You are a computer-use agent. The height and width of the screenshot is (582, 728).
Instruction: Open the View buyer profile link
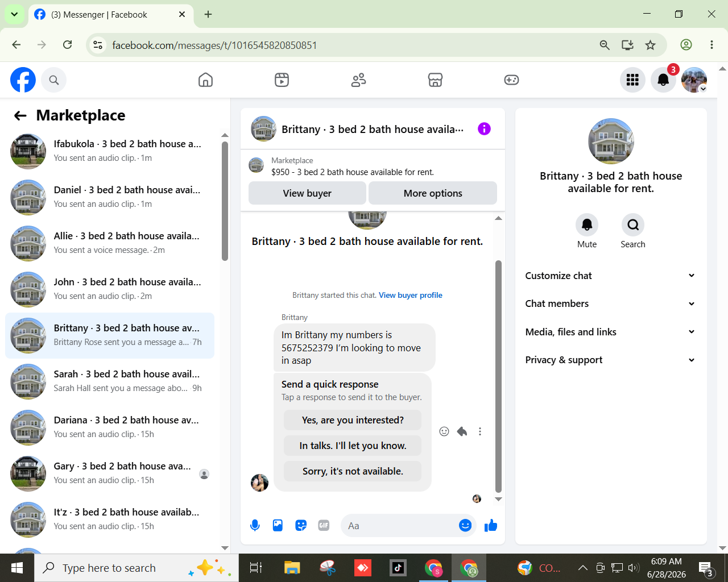411,295
